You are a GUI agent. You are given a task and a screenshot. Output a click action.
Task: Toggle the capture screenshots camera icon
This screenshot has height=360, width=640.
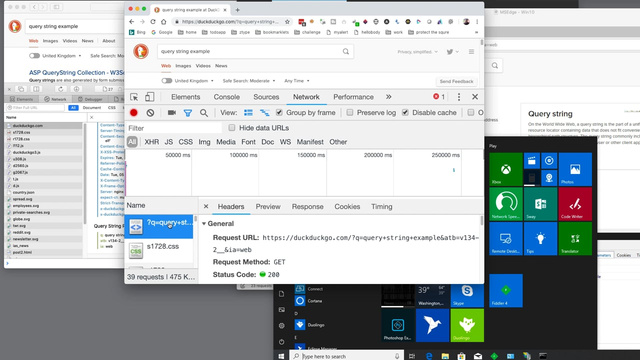pyautogui.click(x=171, y=113)
